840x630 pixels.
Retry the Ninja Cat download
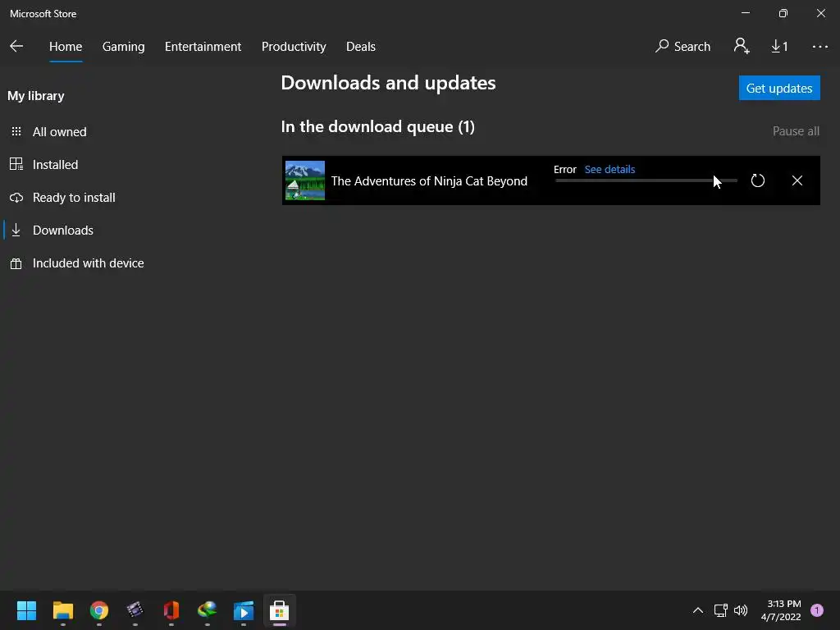757,180
